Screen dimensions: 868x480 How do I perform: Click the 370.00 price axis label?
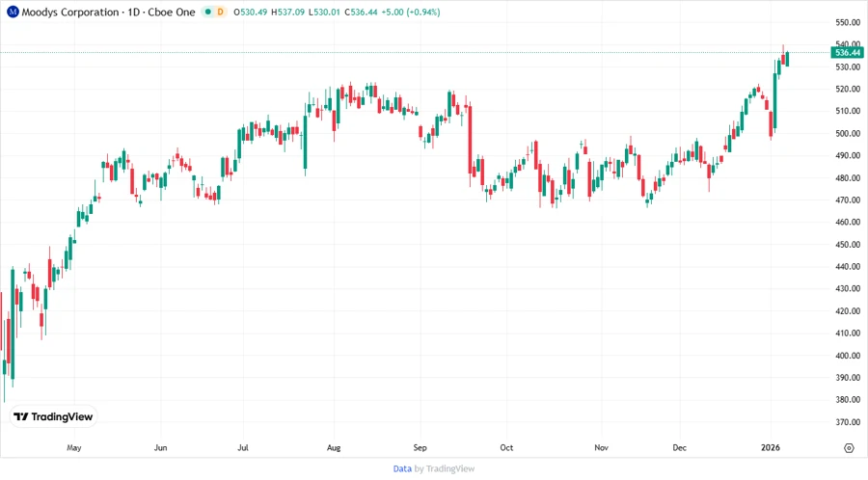[x=848, y=422]
